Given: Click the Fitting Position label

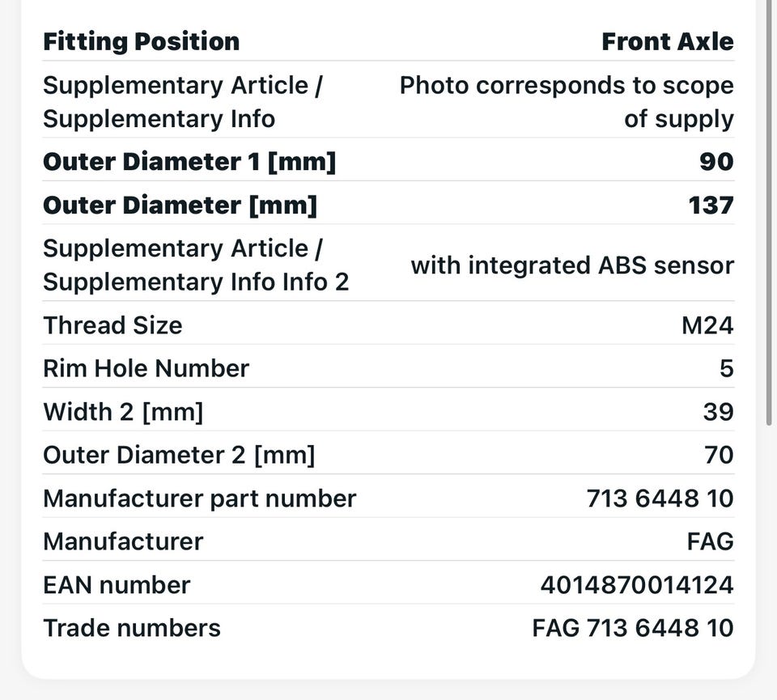Looking at the screenshot, I should click(x=141, y=41).
